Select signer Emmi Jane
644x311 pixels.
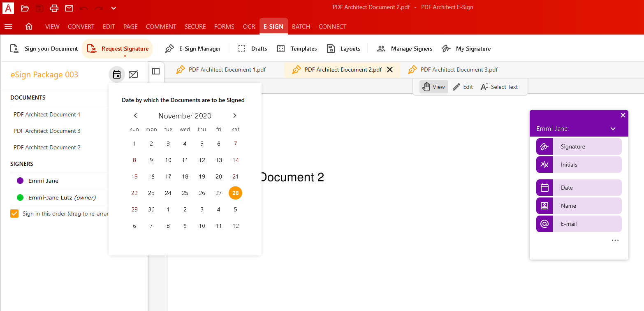tap(43, 181)
